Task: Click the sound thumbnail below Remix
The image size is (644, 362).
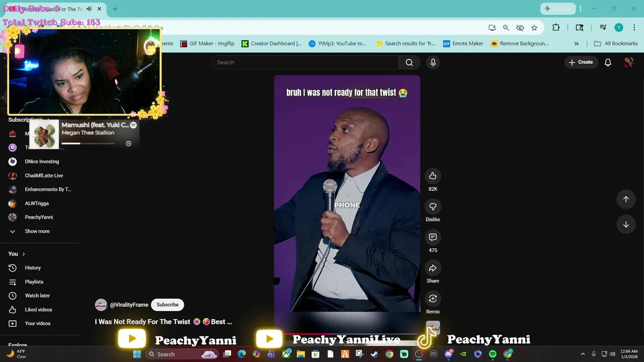Action: (x=433, y=327)
